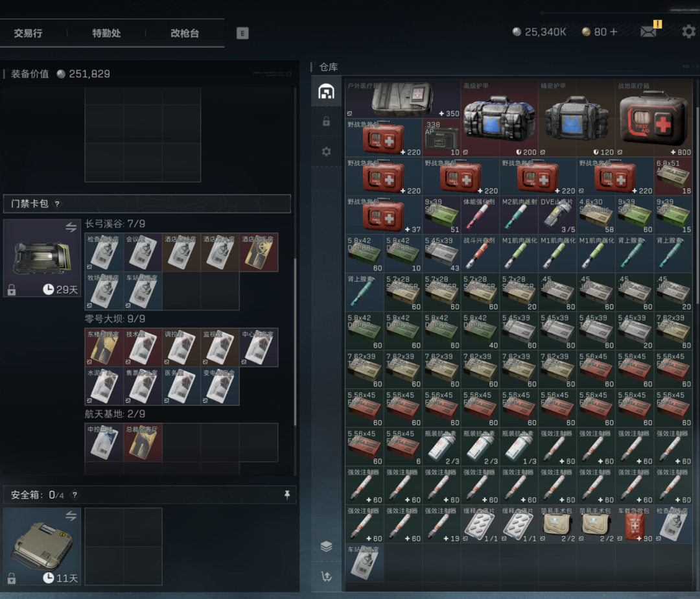This screenshot has width=700, height=599.
Task: Select the 9x39 SP6 ammo stack of 51
Action: 441,215
